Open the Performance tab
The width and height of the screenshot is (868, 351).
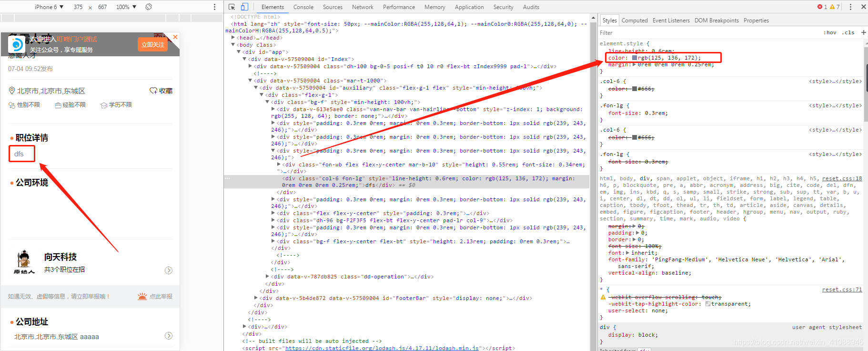[x=399, y=7]
